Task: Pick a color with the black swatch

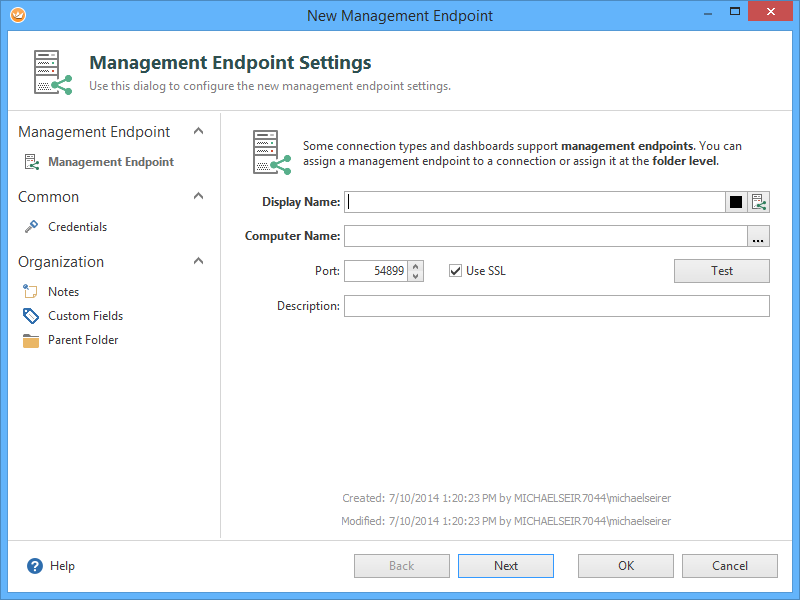Action: [736, 202]
